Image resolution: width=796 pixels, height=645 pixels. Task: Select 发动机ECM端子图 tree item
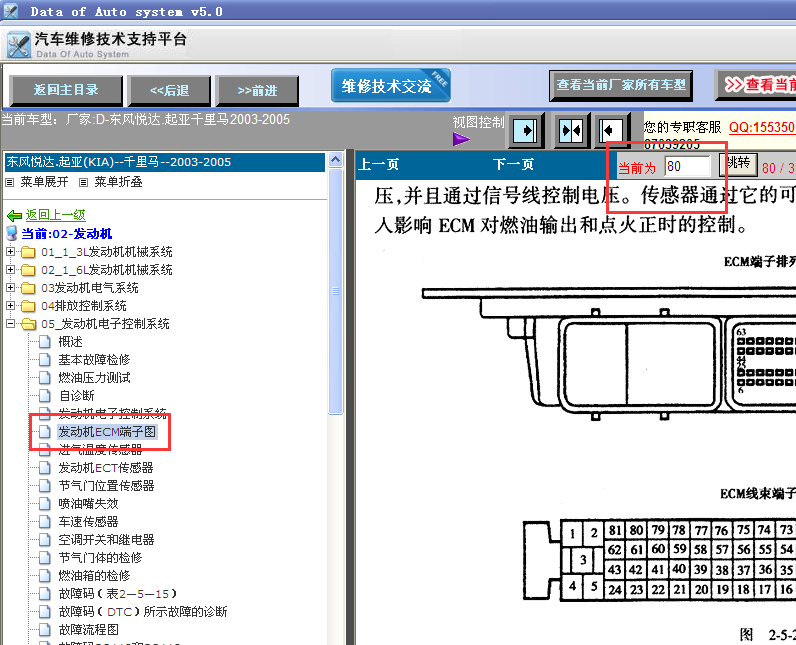coord(107,432)
